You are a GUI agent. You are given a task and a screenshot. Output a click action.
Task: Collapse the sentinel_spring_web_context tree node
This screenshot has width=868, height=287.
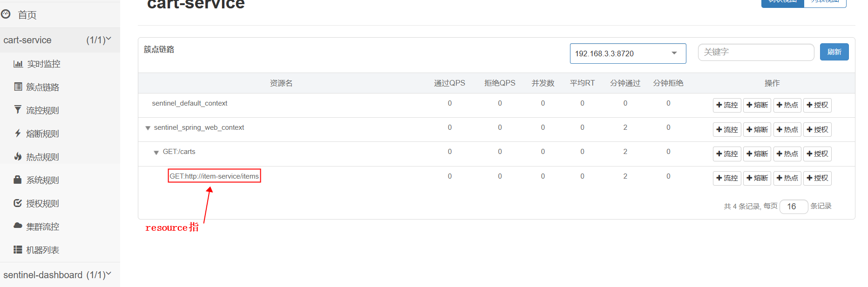pyautogui.click(x=148, y=128)
